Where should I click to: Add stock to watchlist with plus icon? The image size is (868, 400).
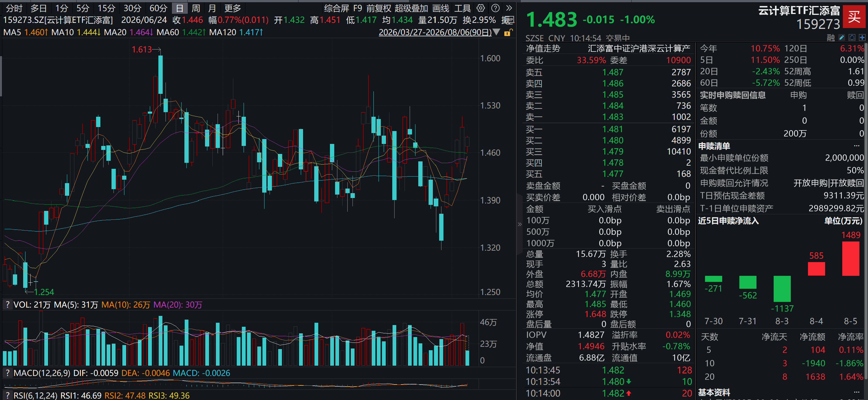click(862, 37)
